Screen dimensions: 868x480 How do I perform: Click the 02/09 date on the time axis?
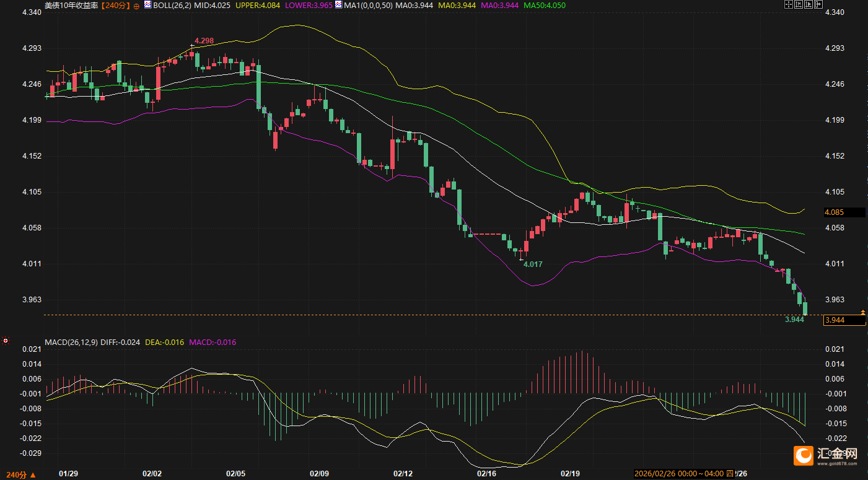pyautogui.click(x=319, y=474)
